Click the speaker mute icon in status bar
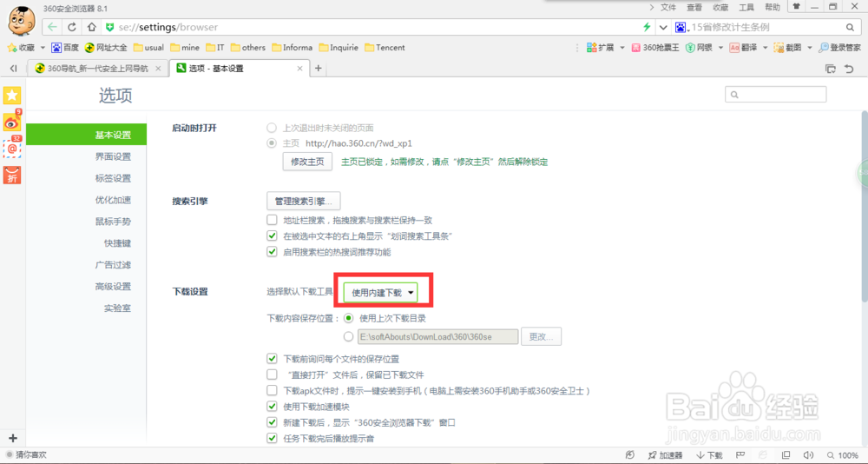This screenshot has width=868, height=464. 809,455
